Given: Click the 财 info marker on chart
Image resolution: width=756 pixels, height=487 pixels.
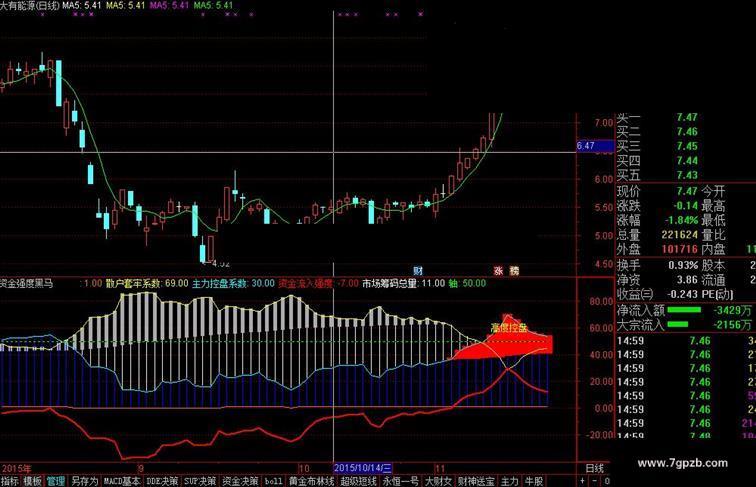Looking at the screenshot, I should point(418,271).
